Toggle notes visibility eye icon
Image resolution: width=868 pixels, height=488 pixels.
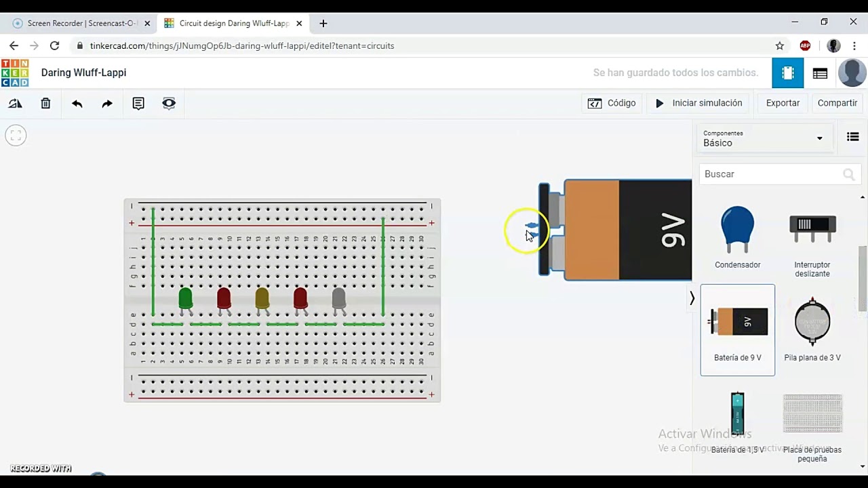coord(169,104)
